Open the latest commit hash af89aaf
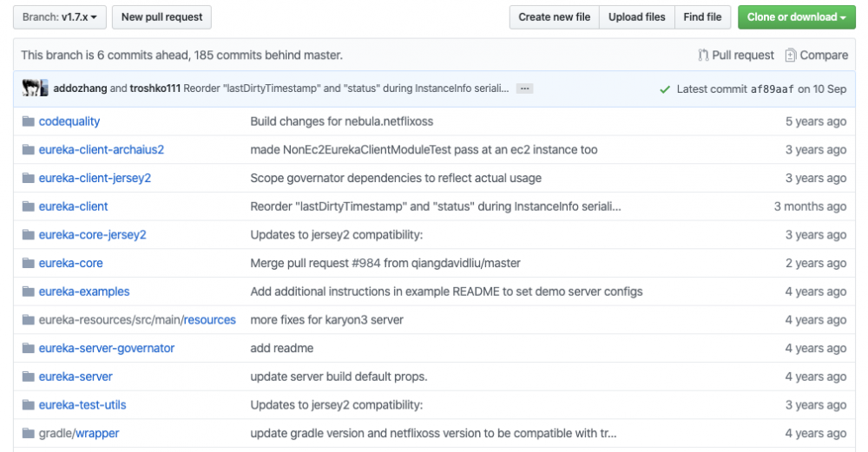The image size is (868, 452). [773, 89]
